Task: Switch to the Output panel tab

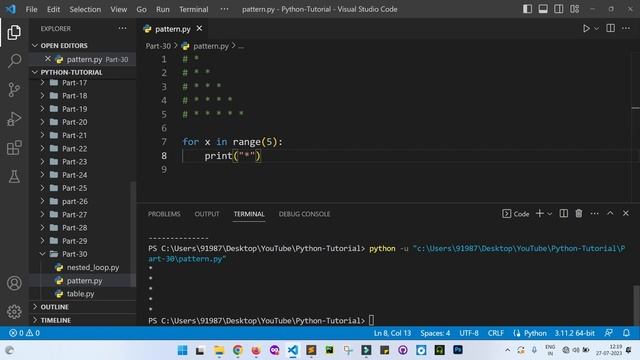Action: (x=207, y=214)
